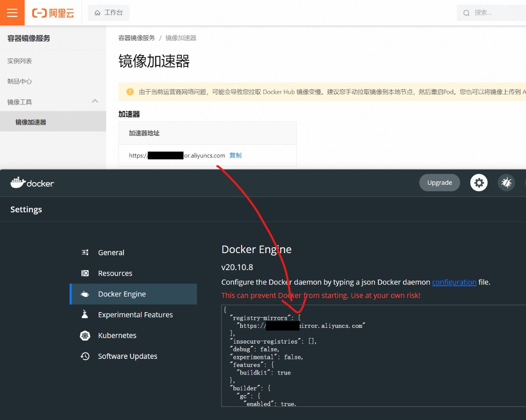Click the Experimental Features flask icon
Image resolution: width=526 pixels, height=420 pixels.
click(x=85, y=315)
